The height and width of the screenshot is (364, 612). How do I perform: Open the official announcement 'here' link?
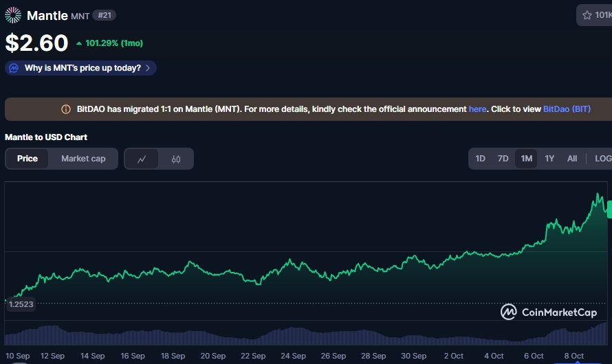477,109
